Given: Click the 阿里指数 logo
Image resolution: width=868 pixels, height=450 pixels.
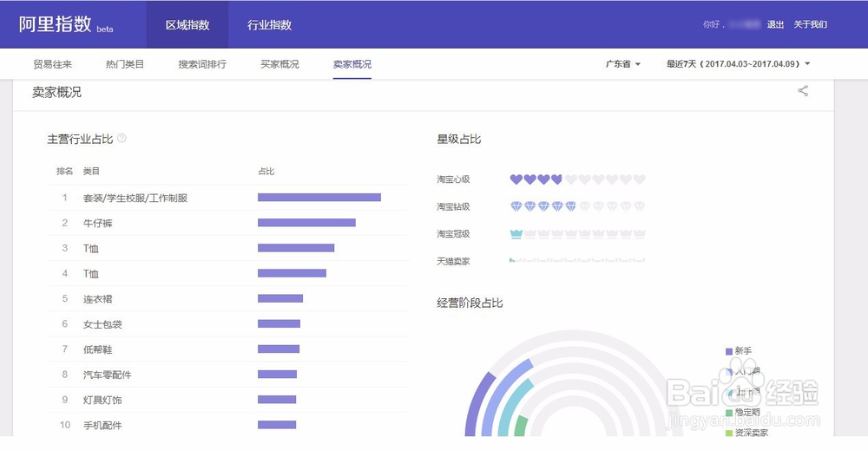Looking at the screenshot, I should [55, 24].
